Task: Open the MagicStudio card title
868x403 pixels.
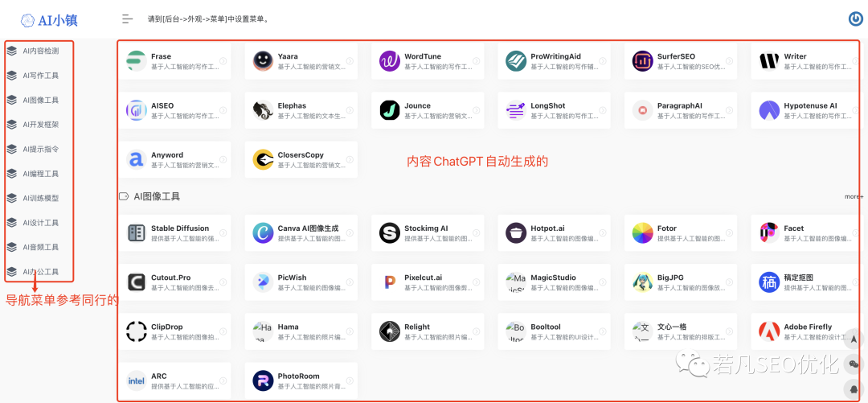Action: [553, 278]
